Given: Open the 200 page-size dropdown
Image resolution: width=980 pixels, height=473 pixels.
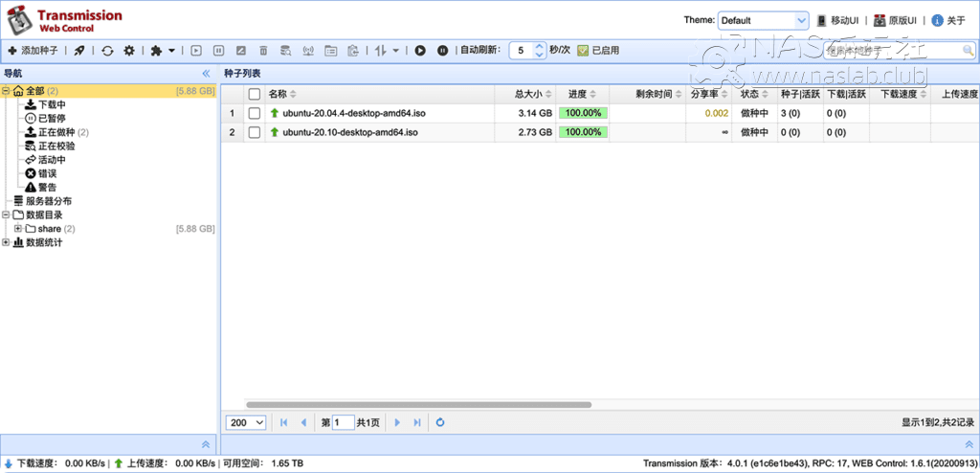Looking at the screenshot, I should click(x=246, y=422).
